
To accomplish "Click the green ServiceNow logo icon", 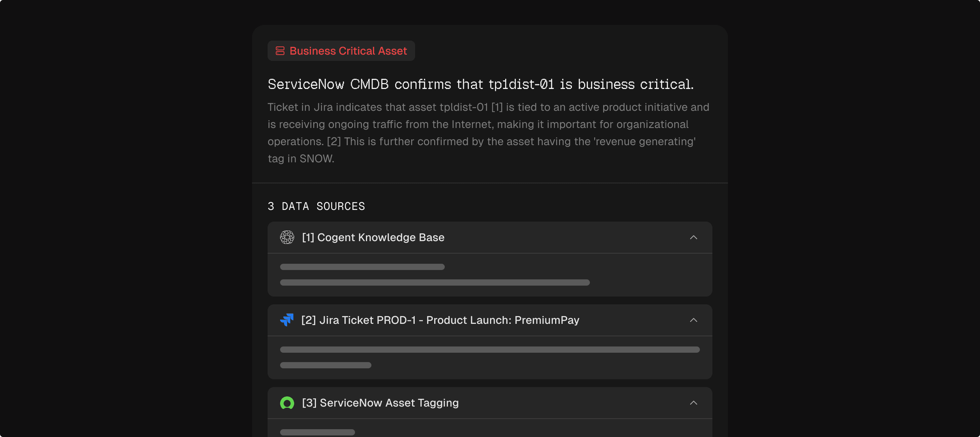I will coord(287,403).
